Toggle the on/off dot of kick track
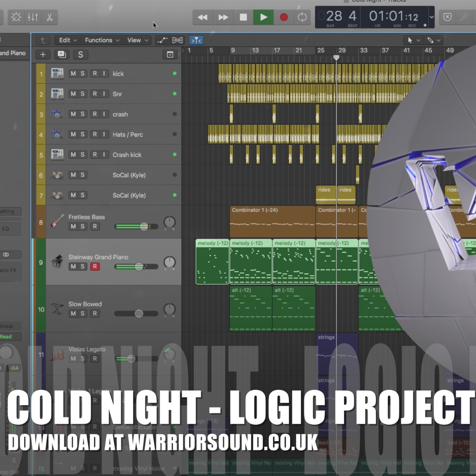Screen dimensions: 476x476 click(x=175, y=74)
